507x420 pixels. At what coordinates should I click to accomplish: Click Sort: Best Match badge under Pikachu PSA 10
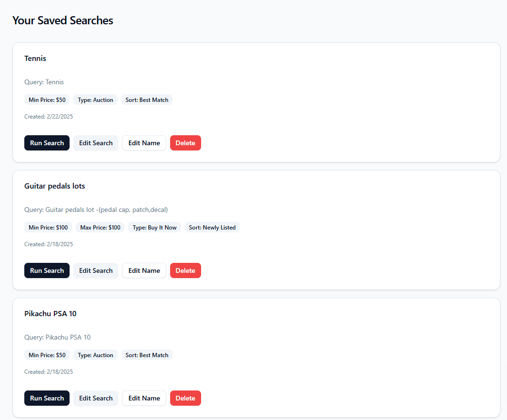point(147,354)
